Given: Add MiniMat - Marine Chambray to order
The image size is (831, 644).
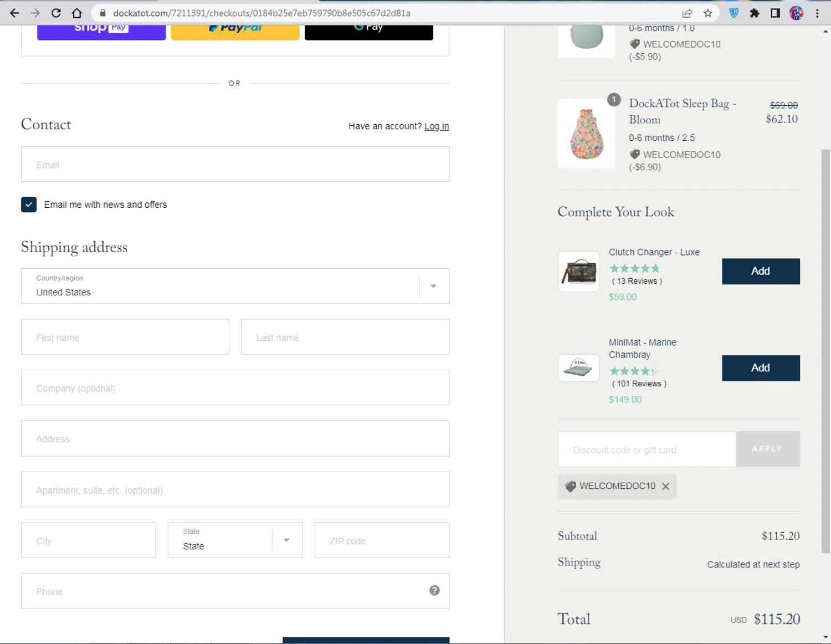Looking at the screenshot, I should point(761,368).
